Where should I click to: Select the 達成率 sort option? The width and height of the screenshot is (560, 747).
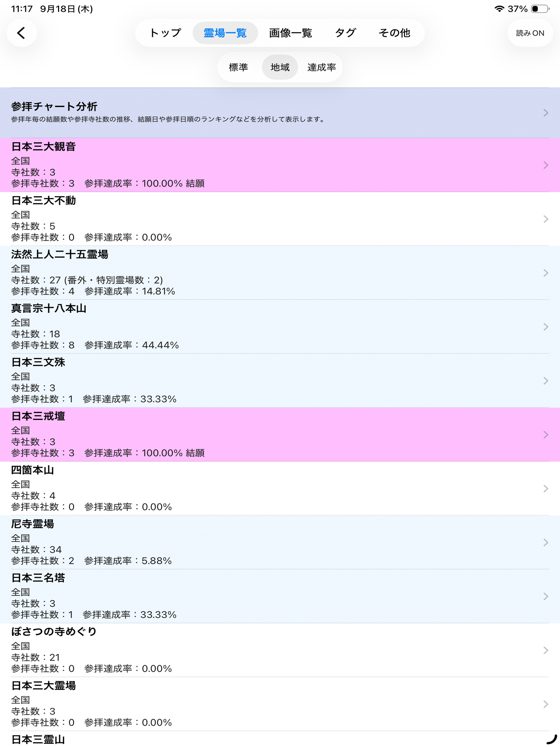(322, 67)
